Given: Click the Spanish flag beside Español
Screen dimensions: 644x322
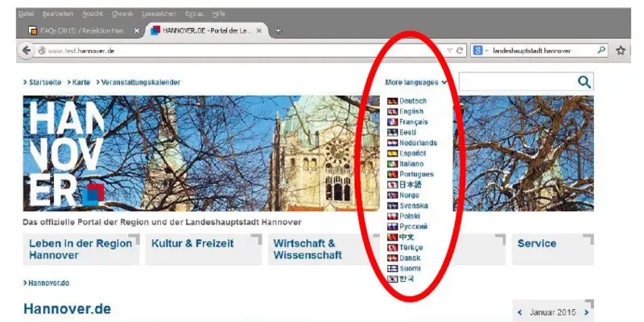Looking at the screenshot, I should pos(393,154).
